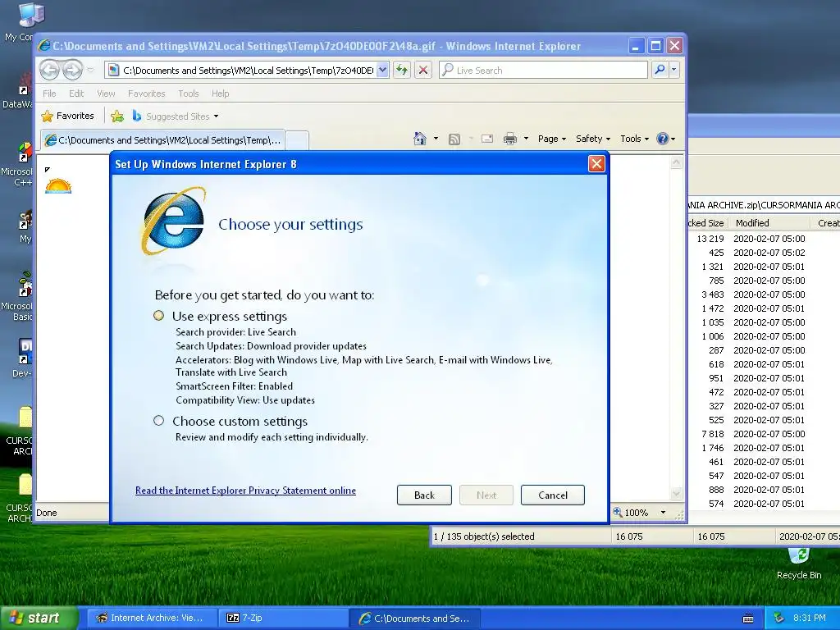Click the Favorites star button
840x630 pixels.
68,116
